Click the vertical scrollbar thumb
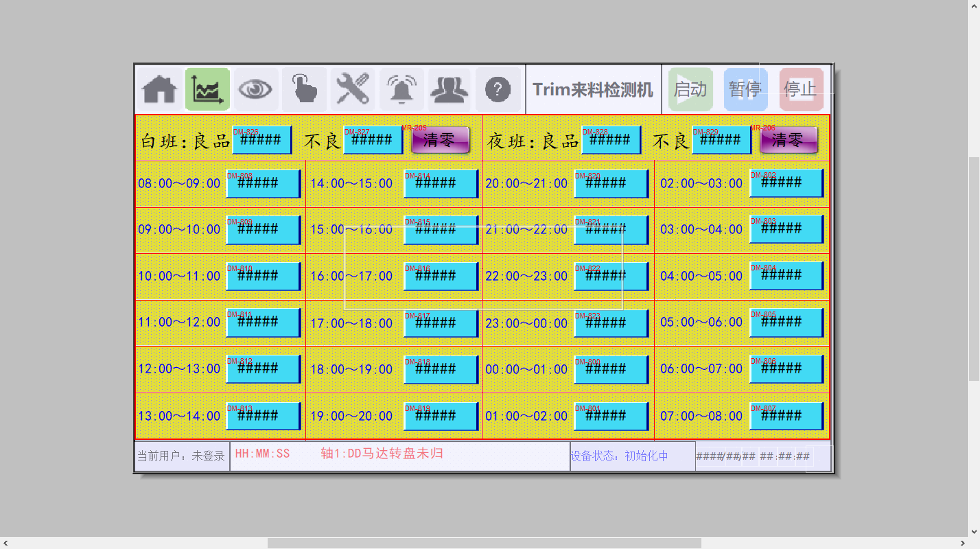The image size is (980, 549). point(974,268)
